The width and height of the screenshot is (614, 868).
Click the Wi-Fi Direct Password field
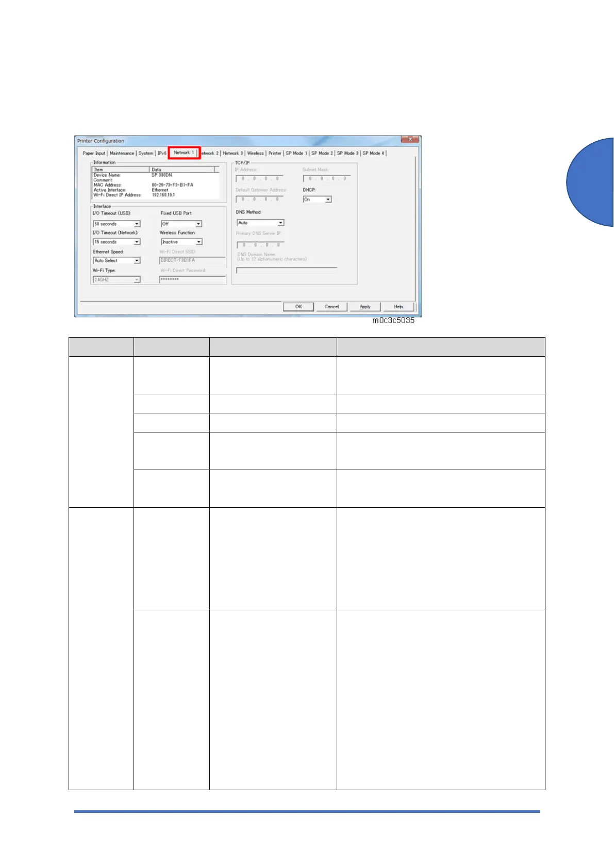point(192,279)
